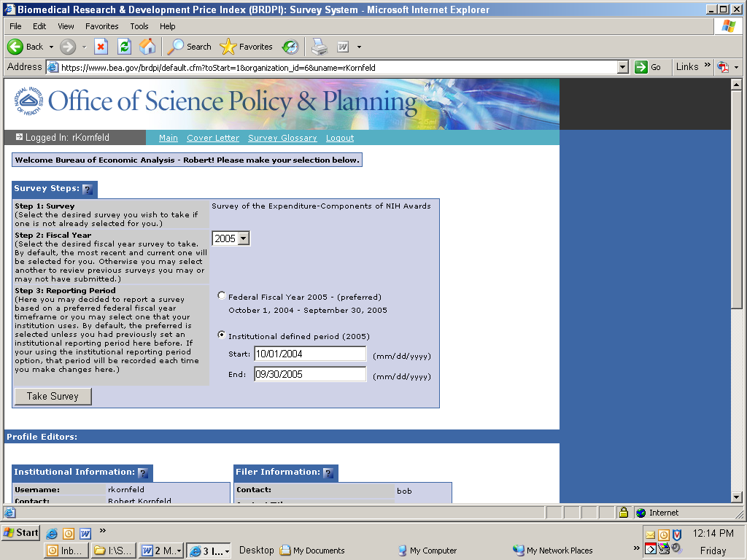Select Federal Fiscal Year 2005 radio button
The width and height of the screenshot is (747, 560).
tap(222, 296)
